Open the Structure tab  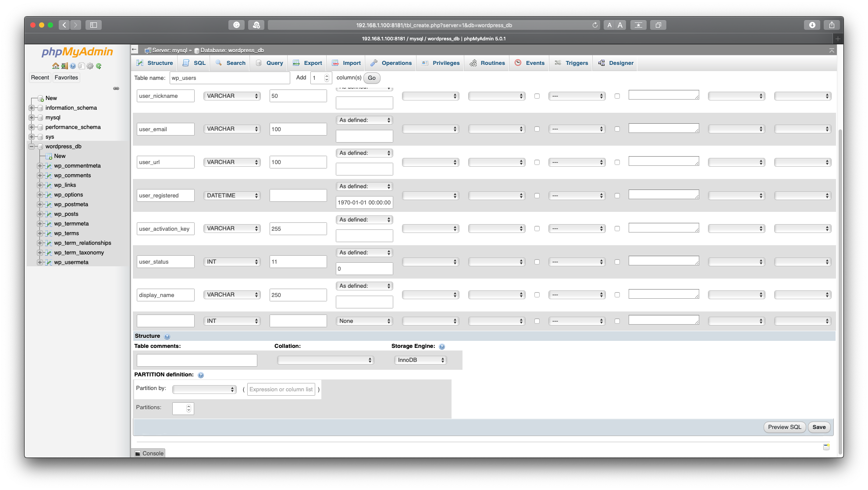point(155,63)
